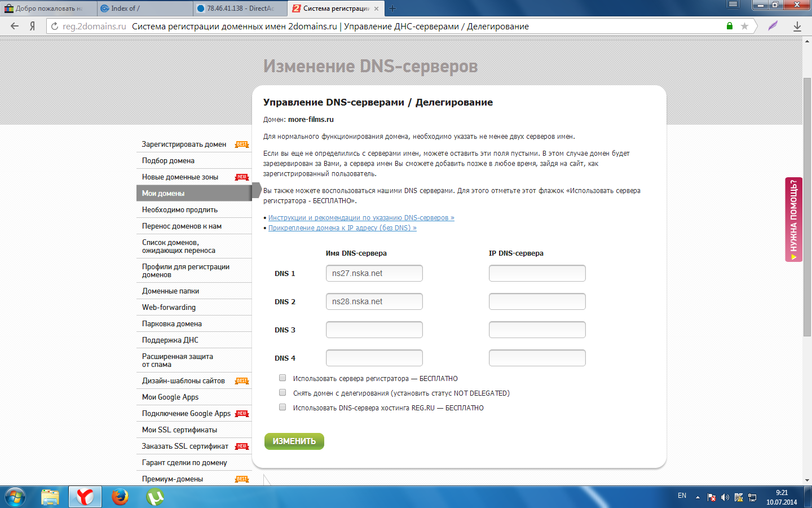Click the green secure connection padlock

click(730, 26)
